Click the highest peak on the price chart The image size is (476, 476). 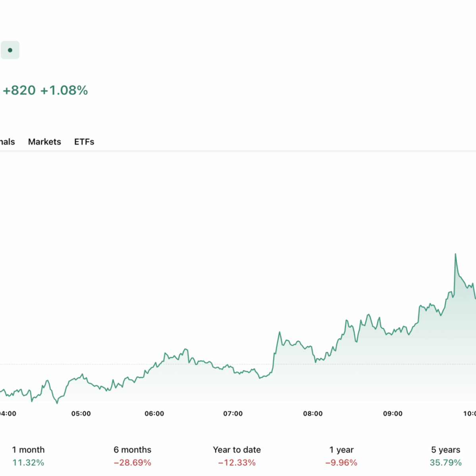(455, 254)
